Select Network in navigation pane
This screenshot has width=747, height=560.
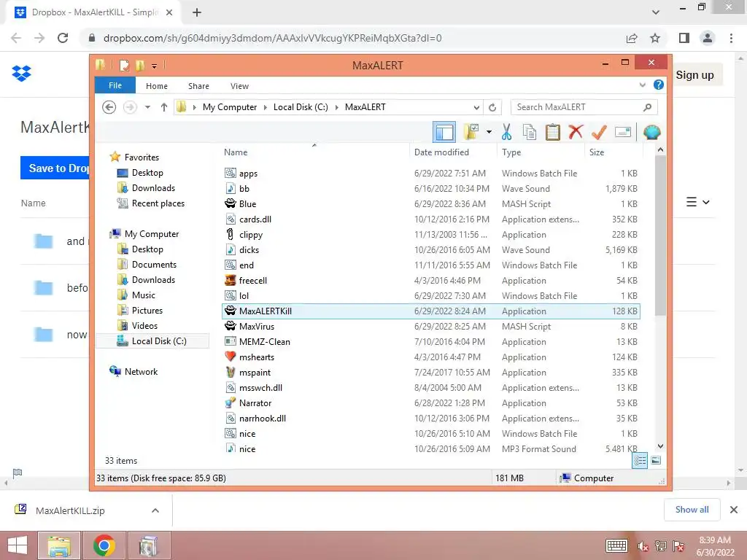point(141,371)
